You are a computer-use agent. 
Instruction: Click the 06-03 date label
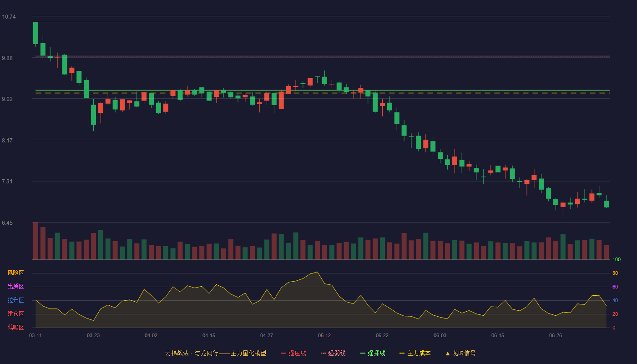pos(440,335)
